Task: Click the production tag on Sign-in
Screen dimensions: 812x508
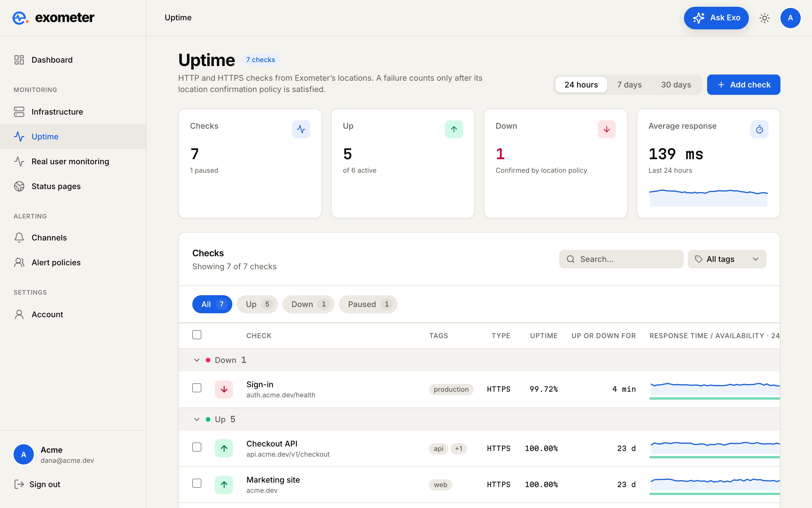Action: [x=451, y=389]
